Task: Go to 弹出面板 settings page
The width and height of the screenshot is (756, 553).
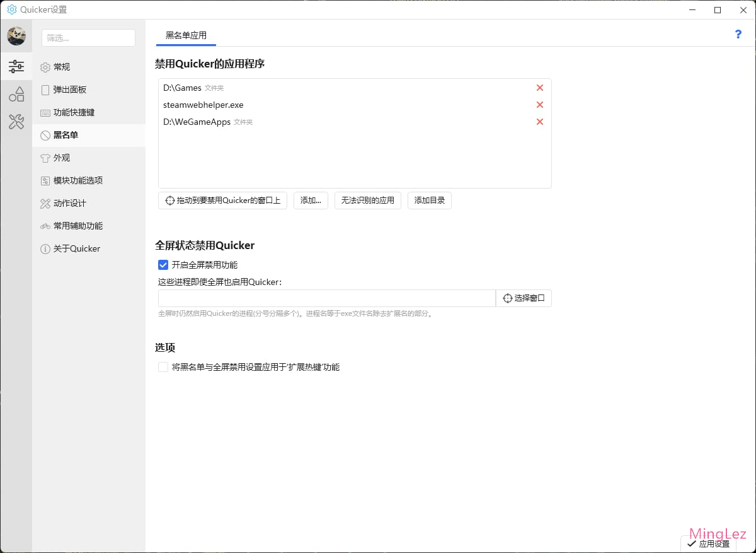Action: tap(69, 90)
